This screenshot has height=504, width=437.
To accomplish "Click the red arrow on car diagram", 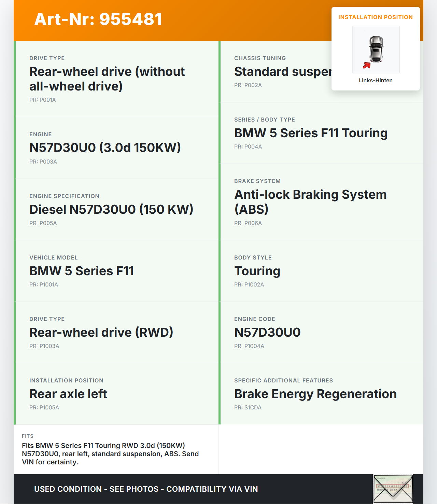I will point(367,65).
